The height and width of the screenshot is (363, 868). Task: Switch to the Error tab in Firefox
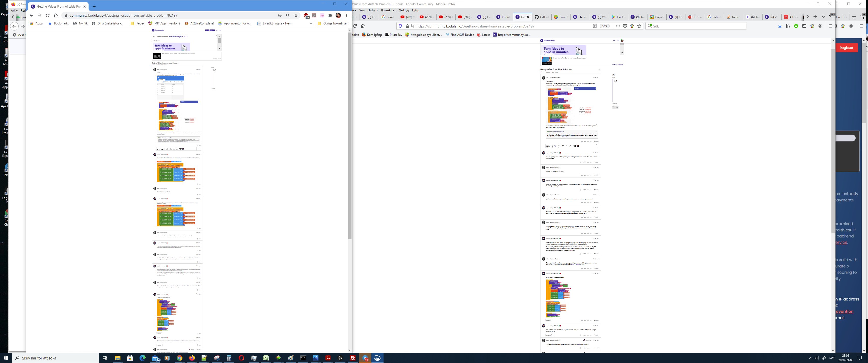click(x=561, y=17)
